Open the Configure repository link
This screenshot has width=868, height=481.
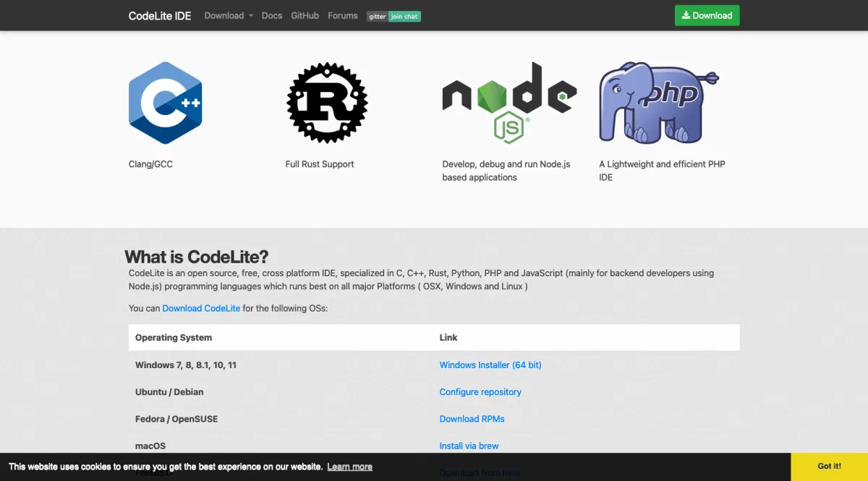point(480,392)
